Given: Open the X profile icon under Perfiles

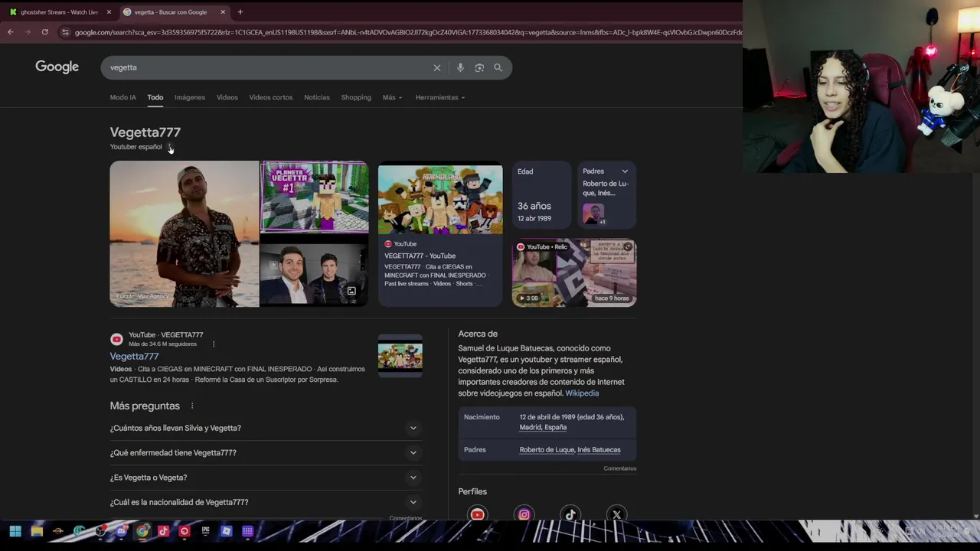Looking at the screenshot, I should coord(616,514).
